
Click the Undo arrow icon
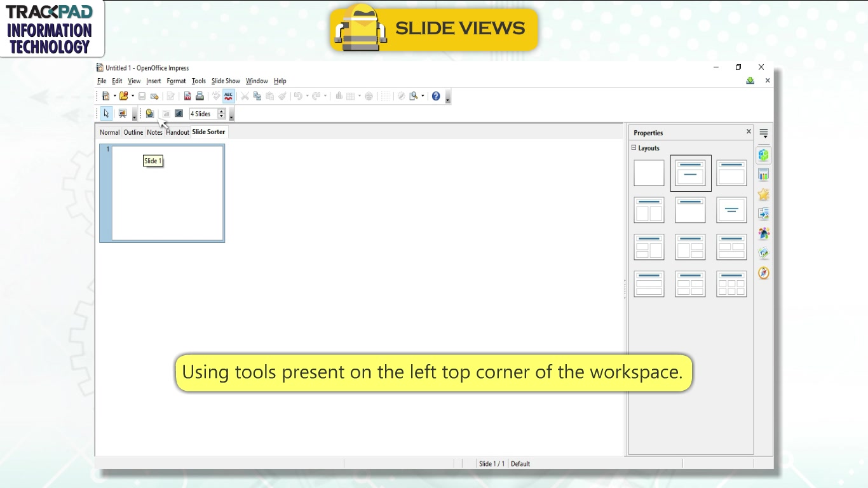[298, 96]
